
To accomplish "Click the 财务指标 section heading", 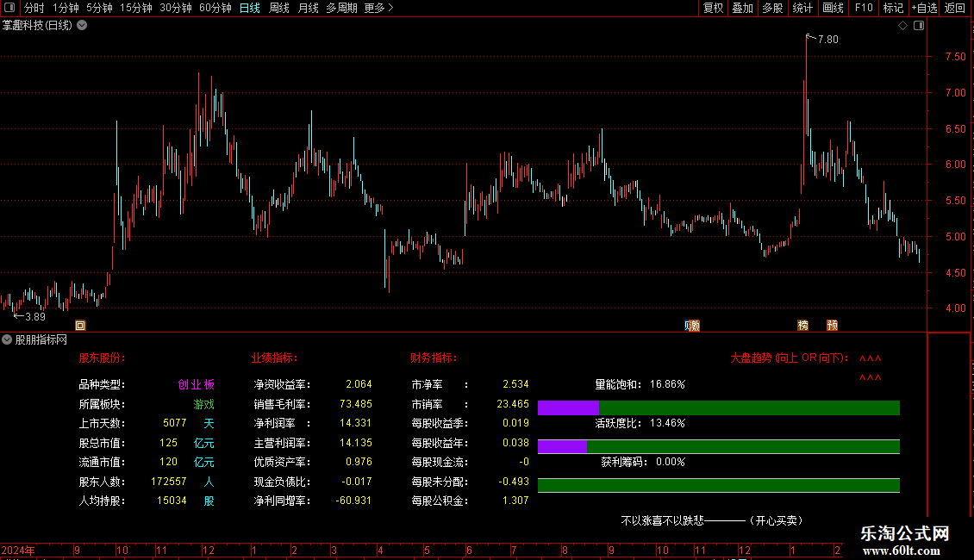I will click(x=434, y=358).
